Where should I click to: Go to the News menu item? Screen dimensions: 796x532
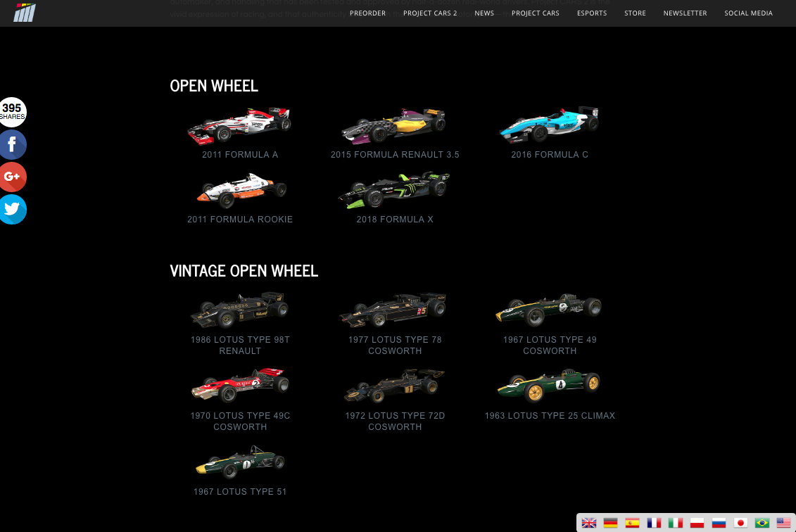(x=484, y=13)
